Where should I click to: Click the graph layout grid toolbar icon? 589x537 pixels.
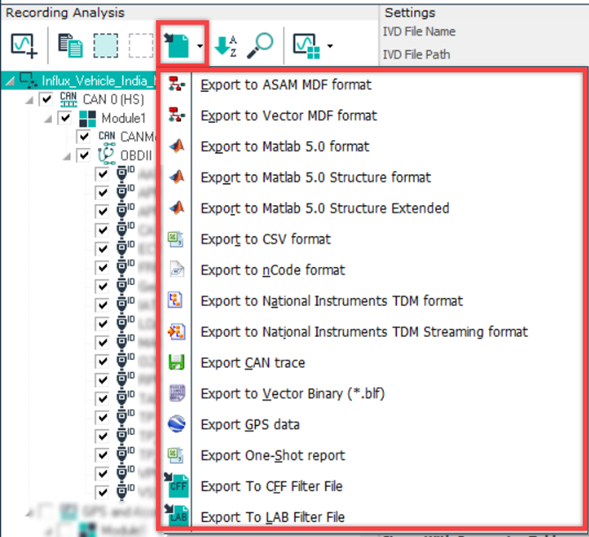(x=306, y=46)
